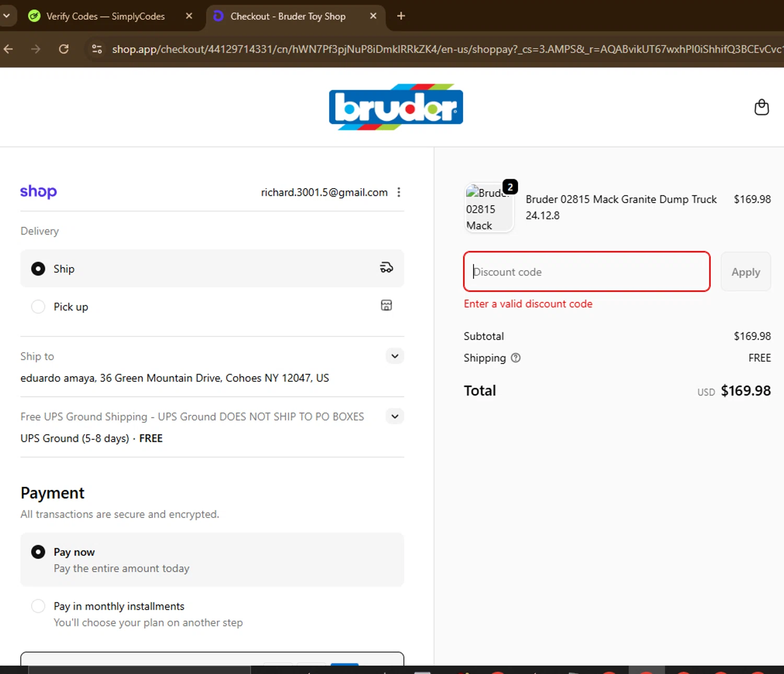The height and width of the screenshot is (674, 784).
Task: View site information icon in address bar
Action: (x=97, y=49)
